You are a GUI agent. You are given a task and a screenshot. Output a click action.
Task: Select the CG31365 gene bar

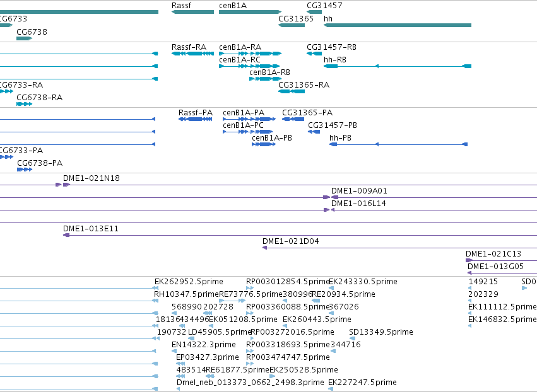coord(292,25)
